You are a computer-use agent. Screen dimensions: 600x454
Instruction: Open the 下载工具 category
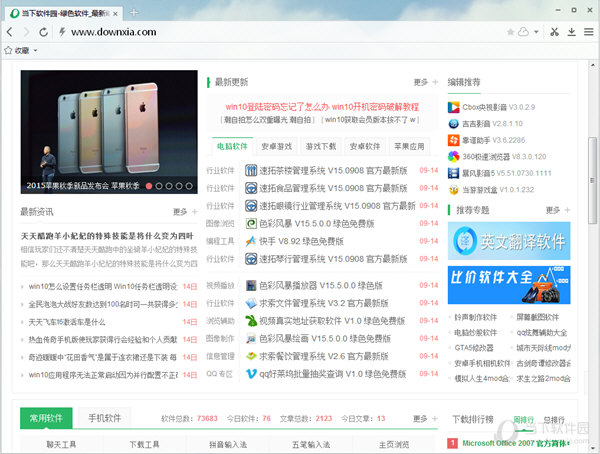coord(144,444)
